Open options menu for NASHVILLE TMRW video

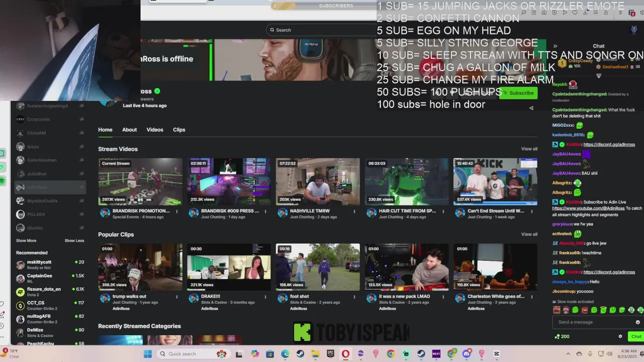pyautogui.click(x=354, y=211)
